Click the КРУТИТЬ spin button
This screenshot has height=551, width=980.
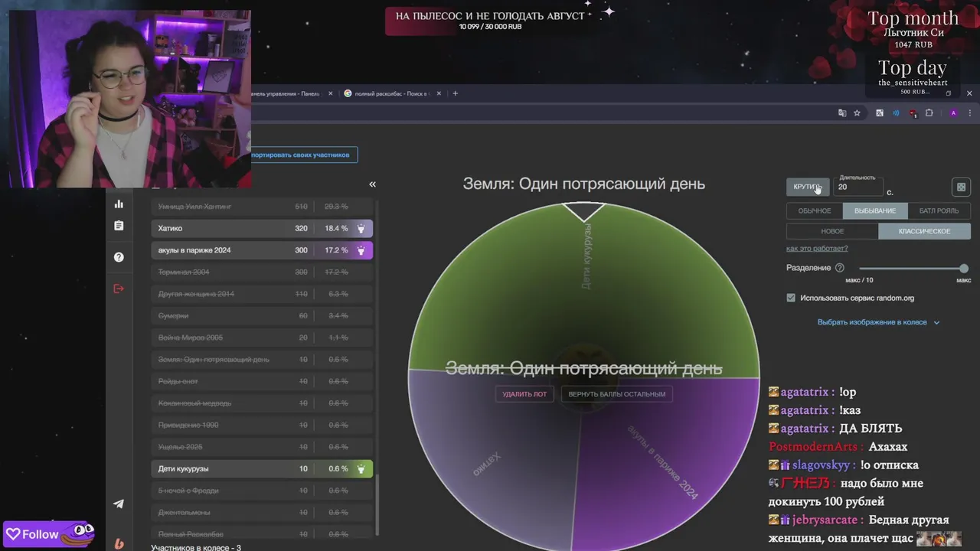tap(807, 187)
